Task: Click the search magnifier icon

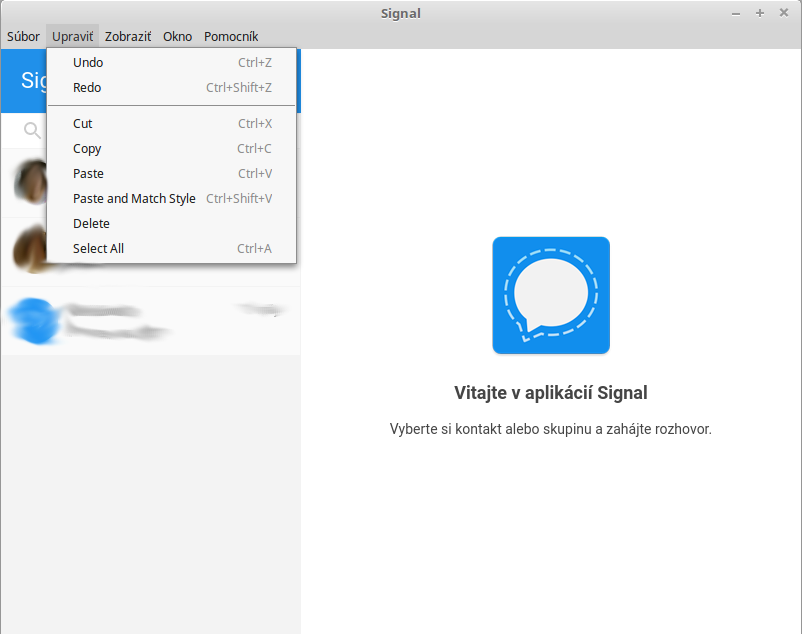Action: 33,130
